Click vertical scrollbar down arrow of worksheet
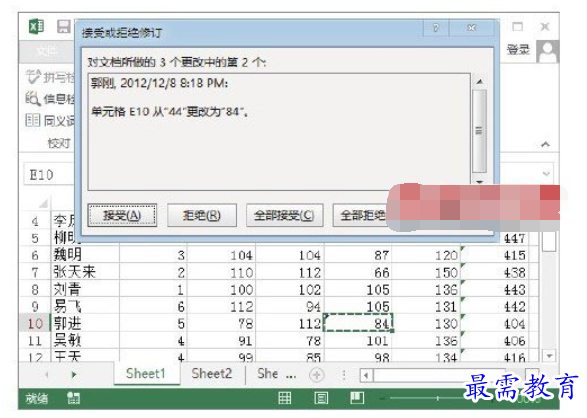The image size is (587, 418). pos(549,356)
